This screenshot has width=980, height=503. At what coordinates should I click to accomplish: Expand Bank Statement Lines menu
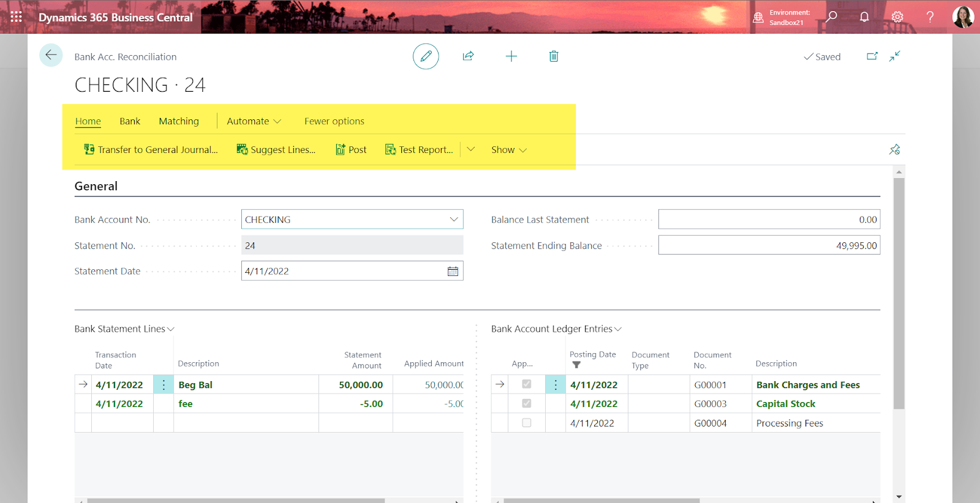[x=124, y=329]
